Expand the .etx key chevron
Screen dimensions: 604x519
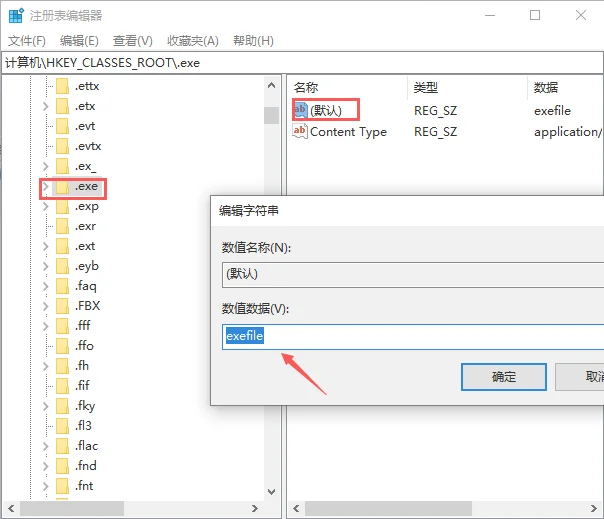pos(46,106)
